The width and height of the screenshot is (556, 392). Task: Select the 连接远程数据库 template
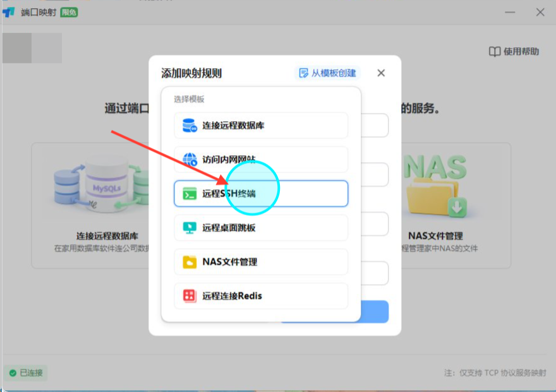pos(261,126)
